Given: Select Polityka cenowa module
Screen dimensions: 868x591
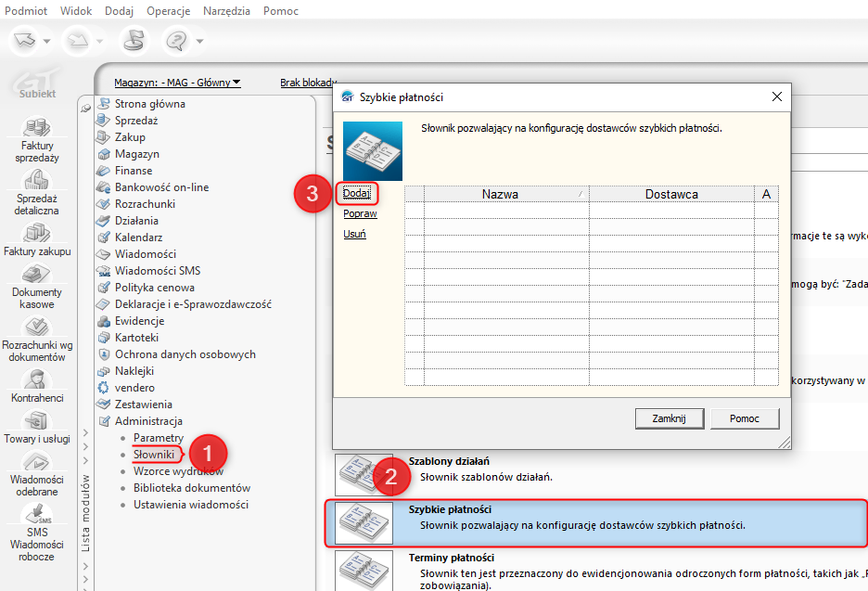Looking at the screenshot, I should pyautogui.click(x=155, y=288).
